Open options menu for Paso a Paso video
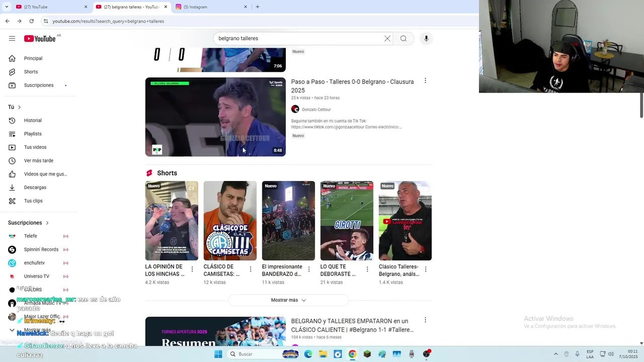644x362 pixels. 425,81
